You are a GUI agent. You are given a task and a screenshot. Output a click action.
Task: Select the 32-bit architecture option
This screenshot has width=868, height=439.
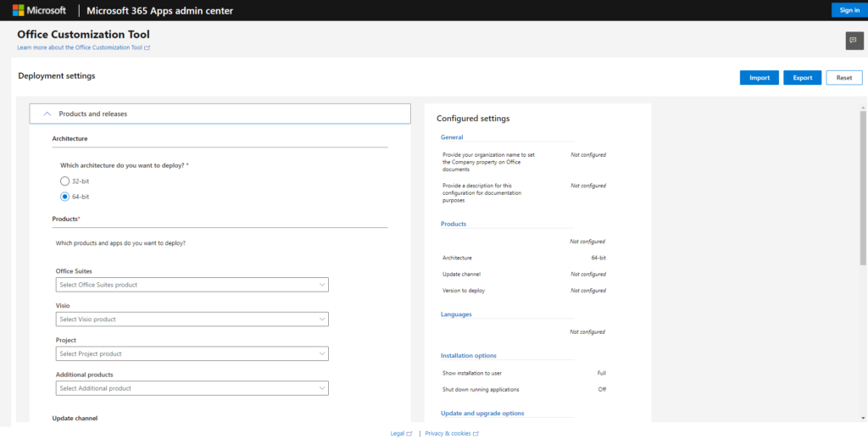click(64, 181)
